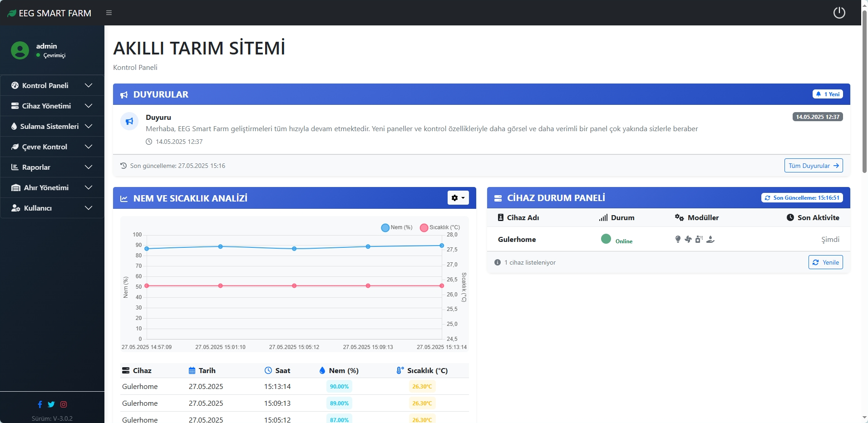Open Ahır Yönetimi in the sidebar

tap(52, 187)
